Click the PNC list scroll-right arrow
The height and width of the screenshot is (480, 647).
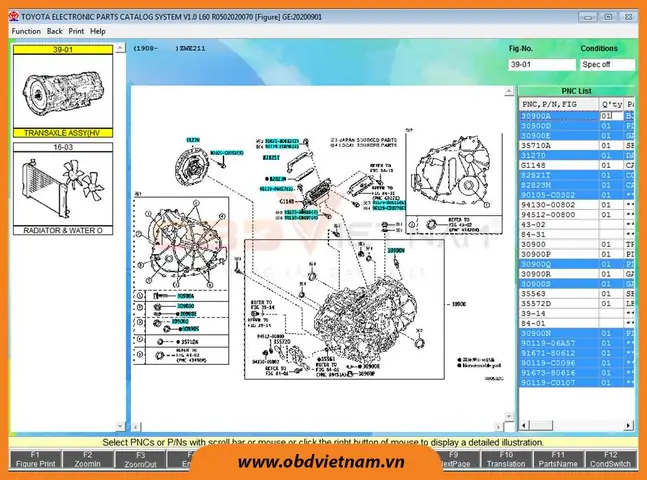[628, 425]
